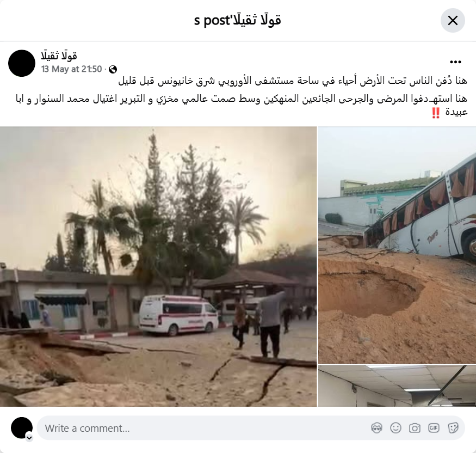The image size is (476, 453).
Task: Click the author name قولًا ثقيلًا
Action: click(x=59, y=56)
